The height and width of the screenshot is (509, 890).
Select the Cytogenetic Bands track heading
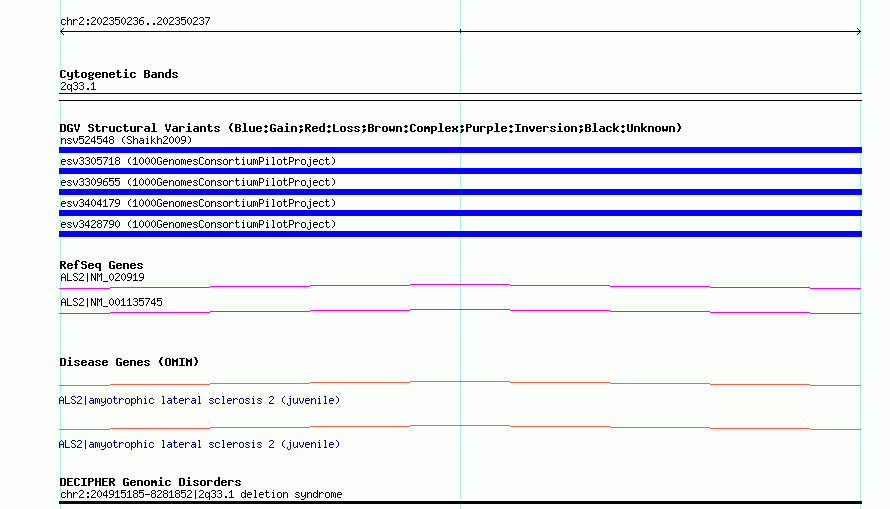[119, 74]
